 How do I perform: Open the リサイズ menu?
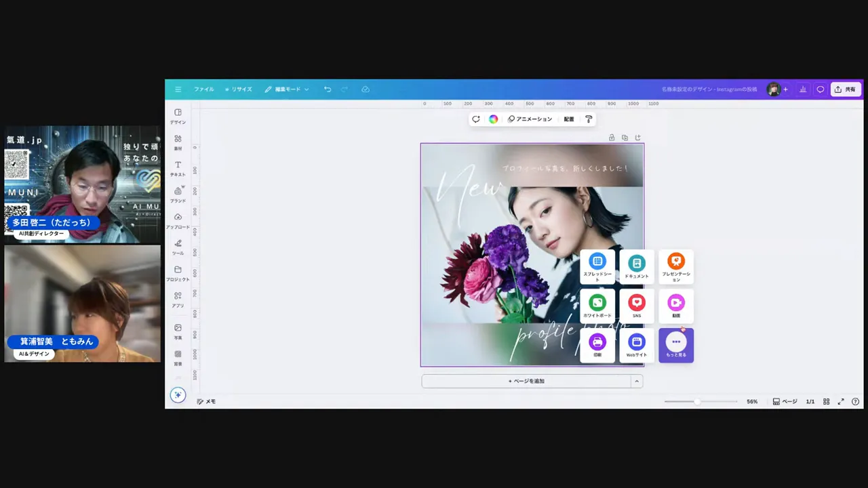pyautogui.click(x=239, y=89)
